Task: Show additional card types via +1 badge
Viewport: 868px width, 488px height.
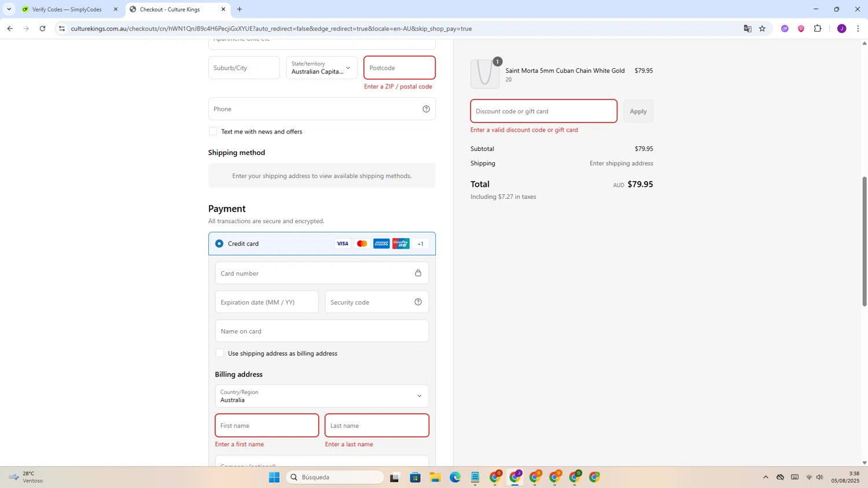Action: point(421,243)
